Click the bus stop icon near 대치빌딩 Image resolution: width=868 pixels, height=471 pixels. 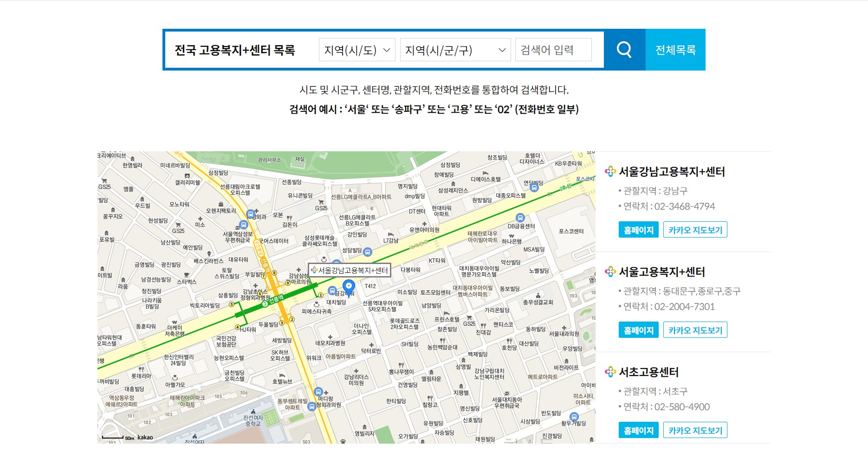click(x=332, y=290)
